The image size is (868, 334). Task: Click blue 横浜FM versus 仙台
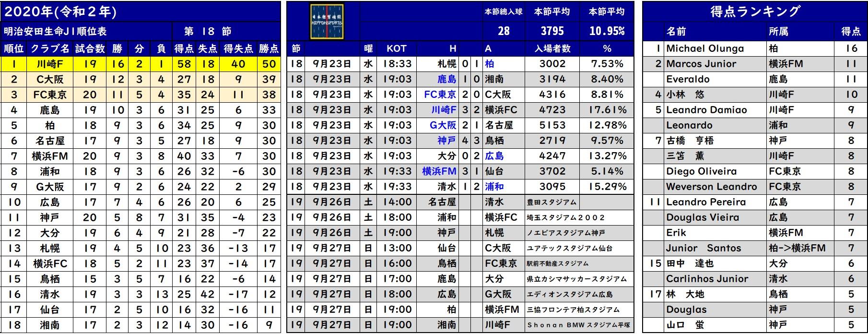tap(439, 171)
